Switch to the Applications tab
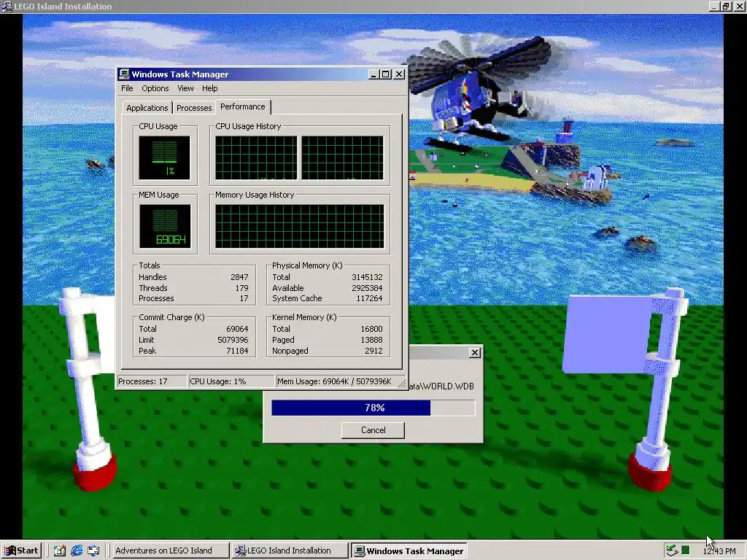Image resolution: width=747 pixels, height=560 pixels. tap(147, 108)
